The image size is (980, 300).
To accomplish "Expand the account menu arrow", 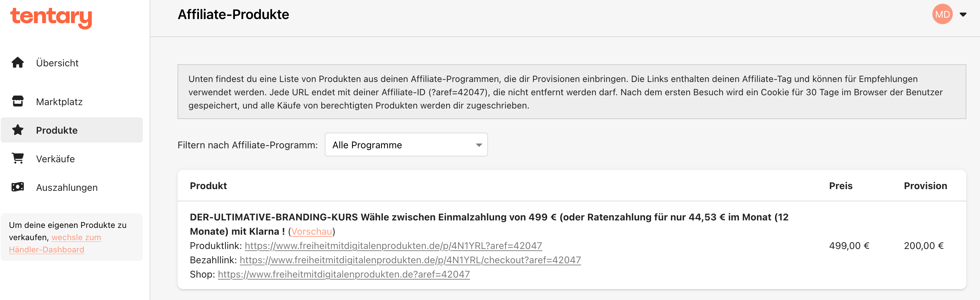I will point(963,15).
